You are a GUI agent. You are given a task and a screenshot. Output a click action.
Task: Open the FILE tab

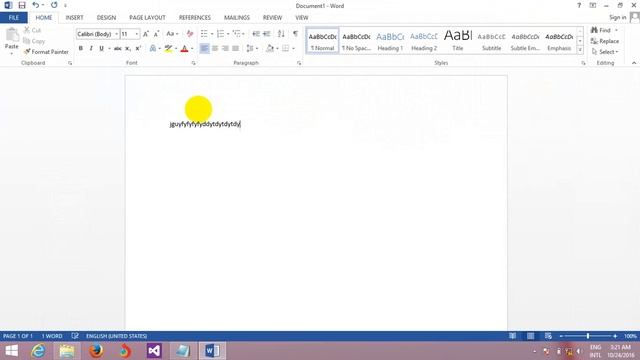tap(13, 18)
